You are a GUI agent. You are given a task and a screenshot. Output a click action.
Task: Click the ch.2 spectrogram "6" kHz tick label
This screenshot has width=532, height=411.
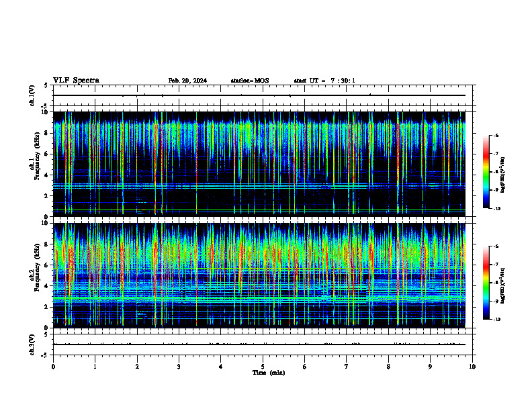[x=46, y=265]
